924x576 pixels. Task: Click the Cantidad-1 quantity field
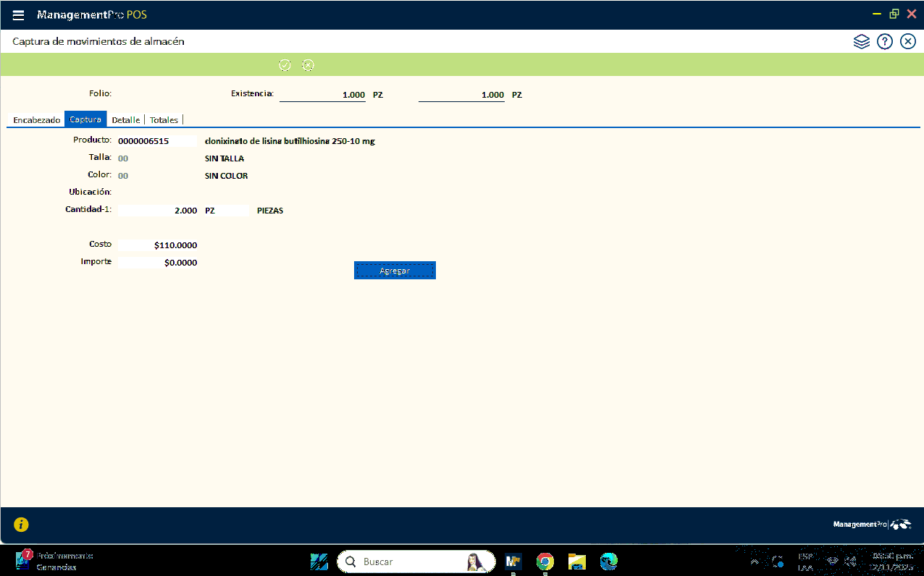[157, 211]
